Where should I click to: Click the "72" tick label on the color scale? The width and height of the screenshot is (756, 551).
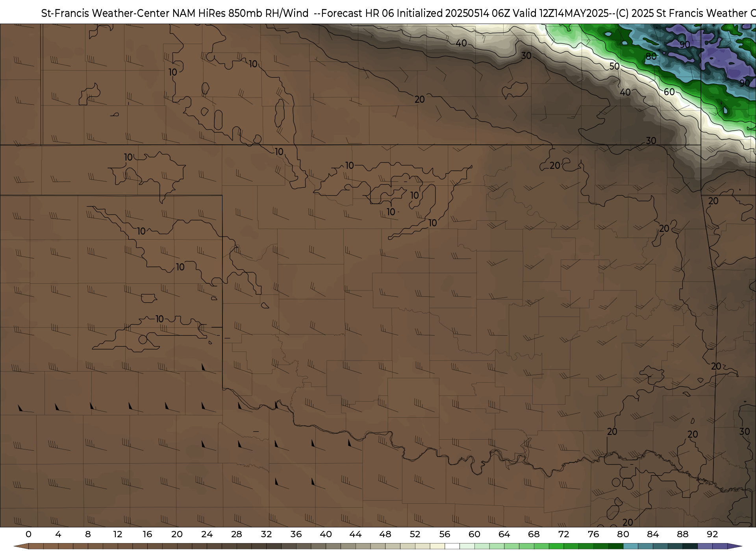[563, 534]
